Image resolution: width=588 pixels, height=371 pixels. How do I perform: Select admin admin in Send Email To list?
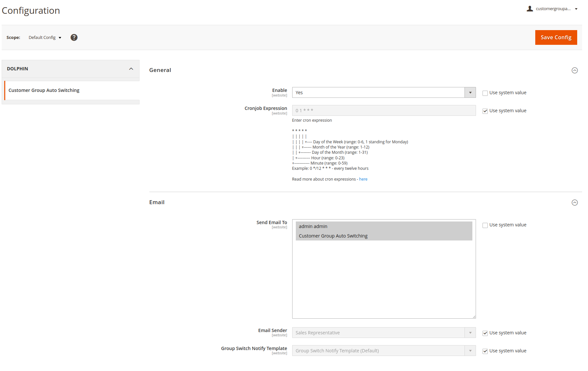point(313,226)
